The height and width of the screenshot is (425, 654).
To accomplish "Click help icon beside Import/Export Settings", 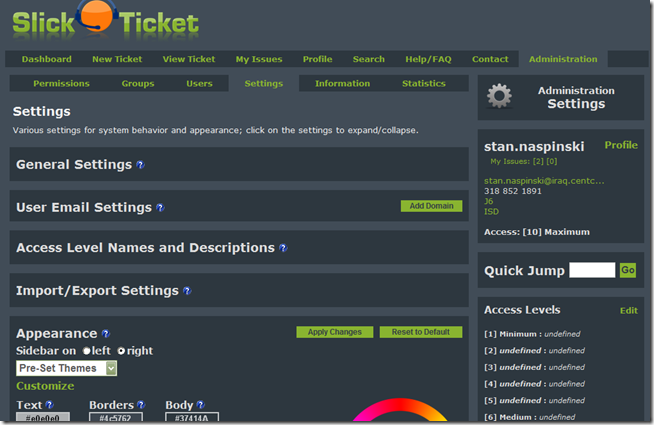I will tap(187, 292).
